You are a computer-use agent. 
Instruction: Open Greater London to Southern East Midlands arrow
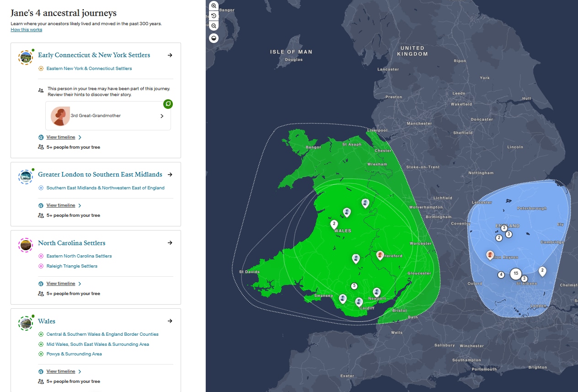[170, 174]
